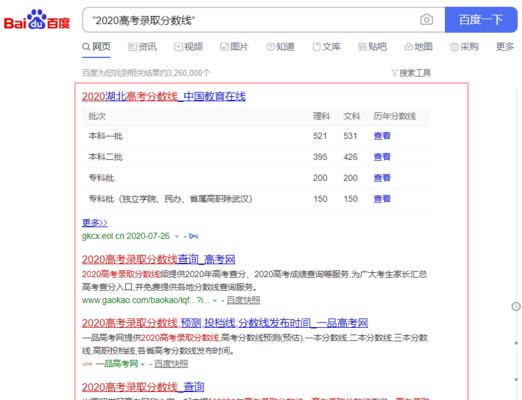Expand dropdown arrow beside www.gaokao.com URL

[x=215, y=301]
